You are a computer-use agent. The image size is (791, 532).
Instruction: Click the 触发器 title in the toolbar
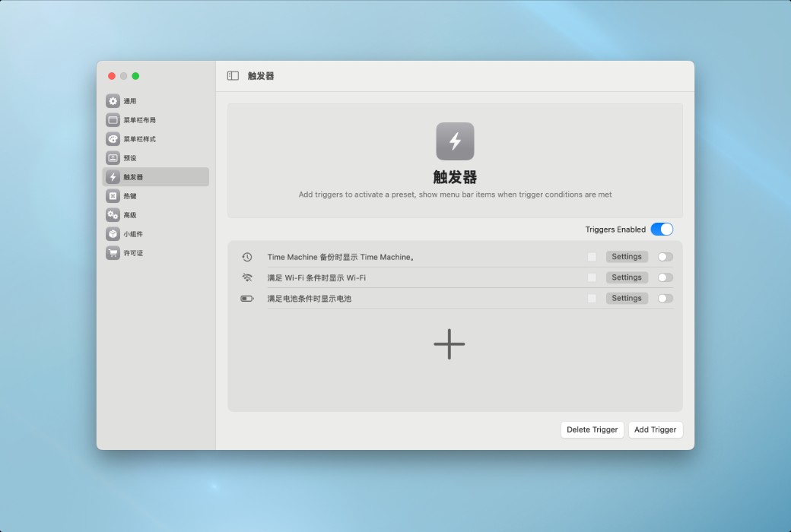[x=261, y=76]
